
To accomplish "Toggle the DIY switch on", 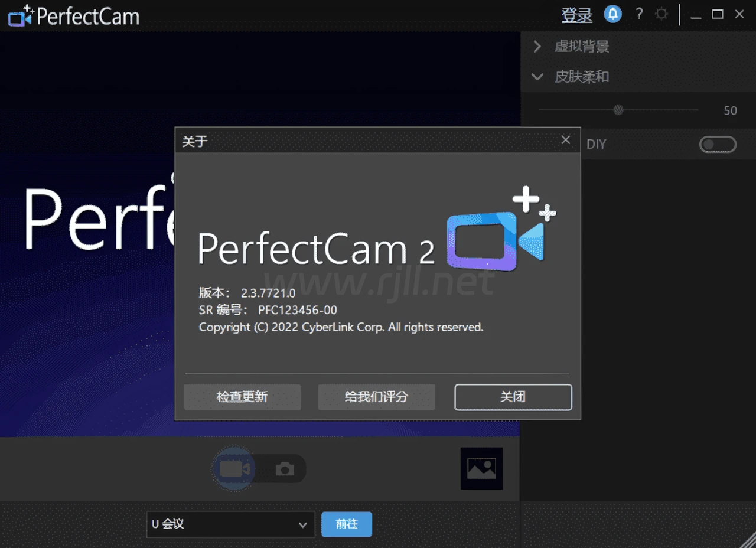I will (718, 144).
